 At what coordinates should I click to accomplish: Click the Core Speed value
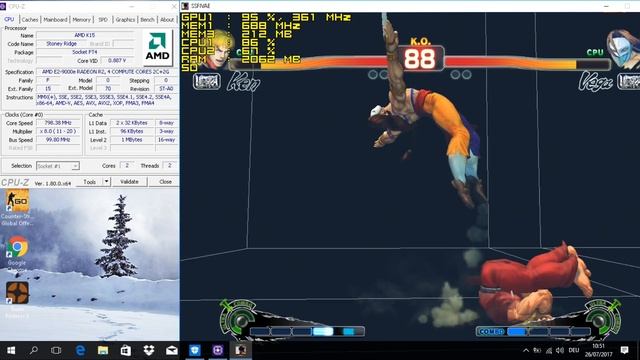click(x=58, y=122)
